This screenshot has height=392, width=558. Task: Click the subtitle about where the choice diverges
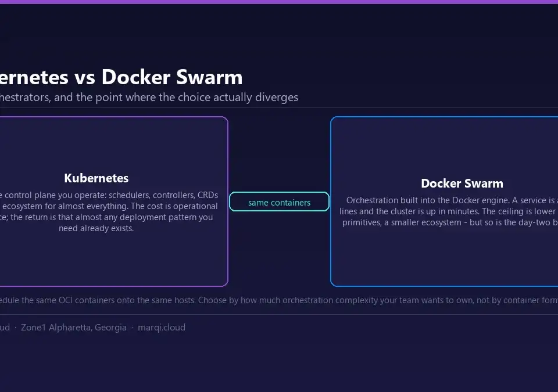click(x=149, y=97)
